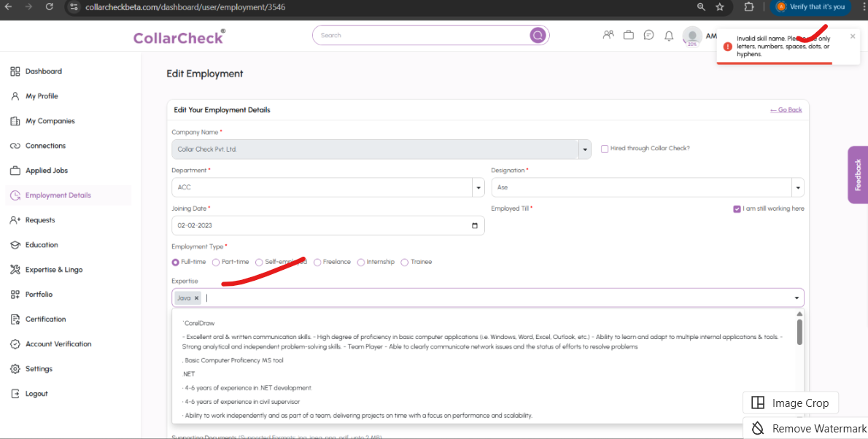Uncheck I am still working here
The image size is (868, 439).
(737, 209)
